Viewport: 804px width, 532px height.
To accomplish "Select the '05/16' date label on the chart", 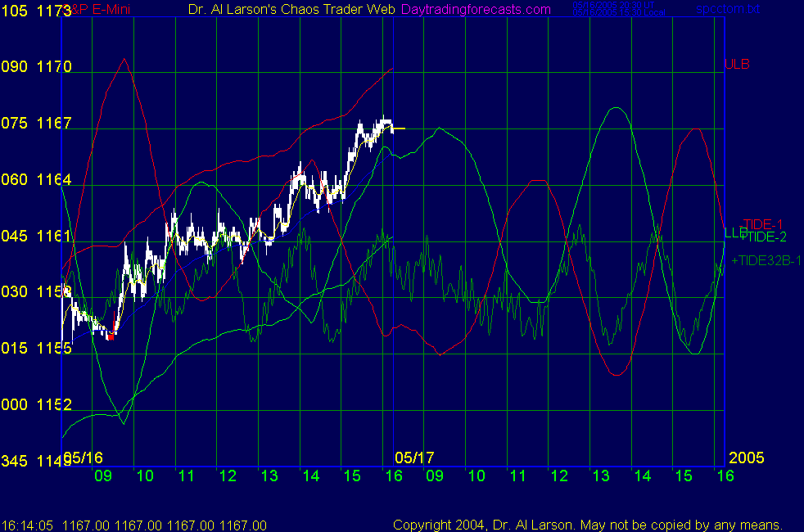I will click(84, 458).
